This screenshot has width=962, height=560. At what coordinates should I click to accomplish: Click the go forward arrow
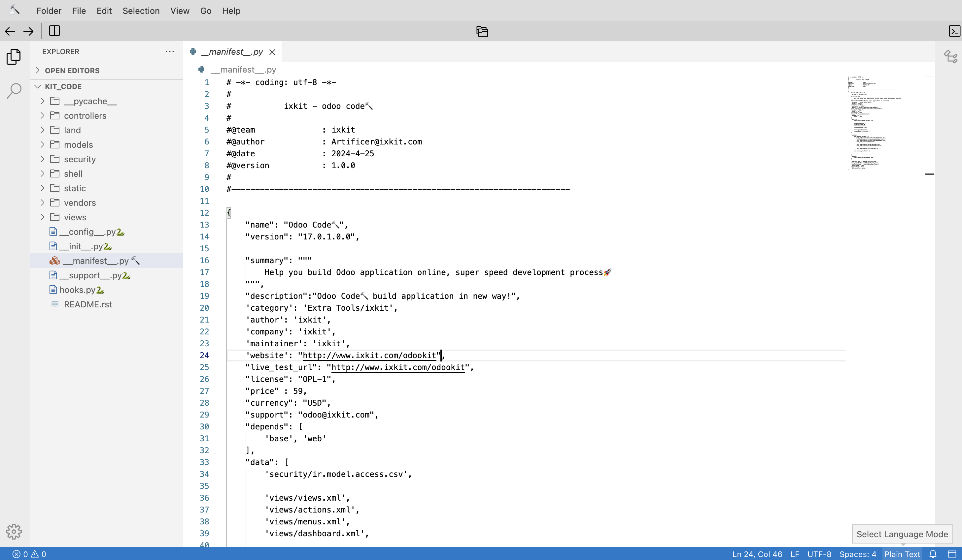click(28, 31)
